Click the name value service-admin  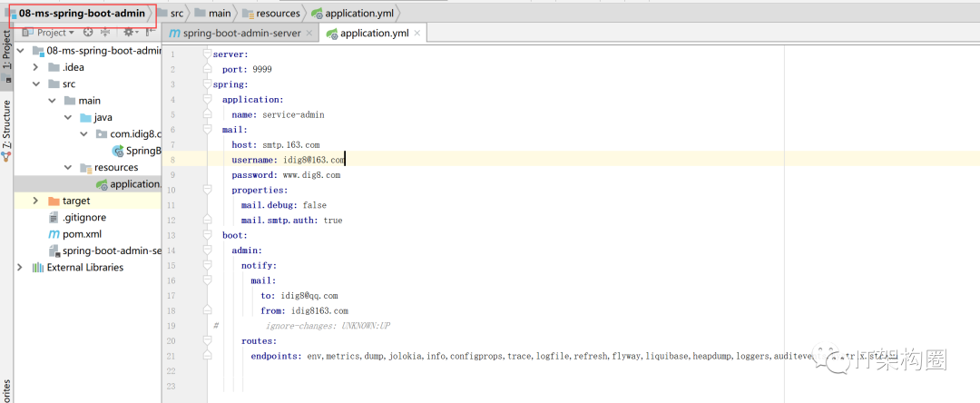pyautogui.click(x=293, y=115)
